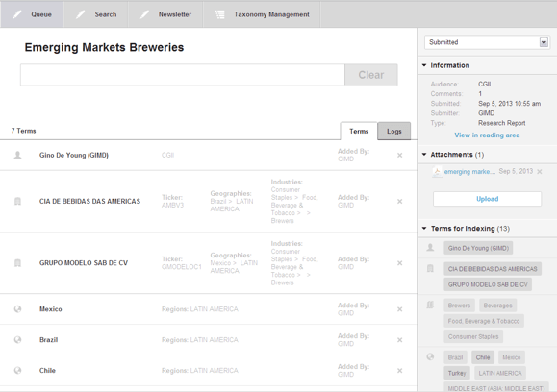Click globe icon in Terms for Indexing
557x392 pixels.
point(430,356)
